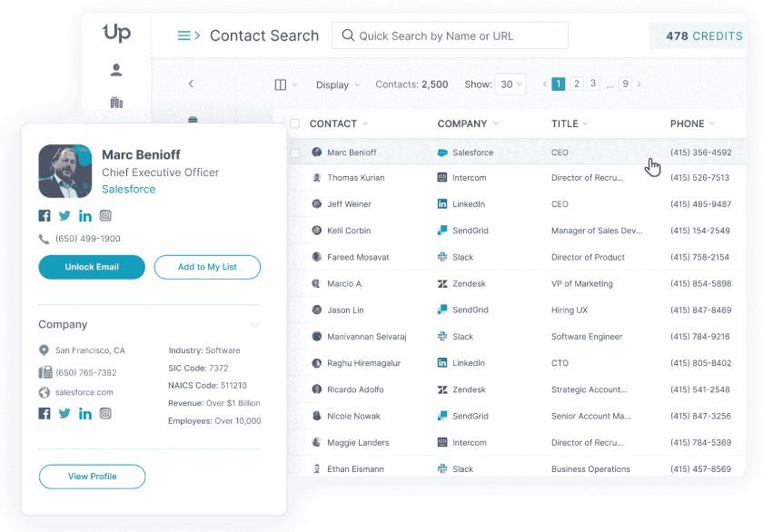
Task: Click the LinkedIn logo in Jeff Weiner's row
Action: click(442, 203)
